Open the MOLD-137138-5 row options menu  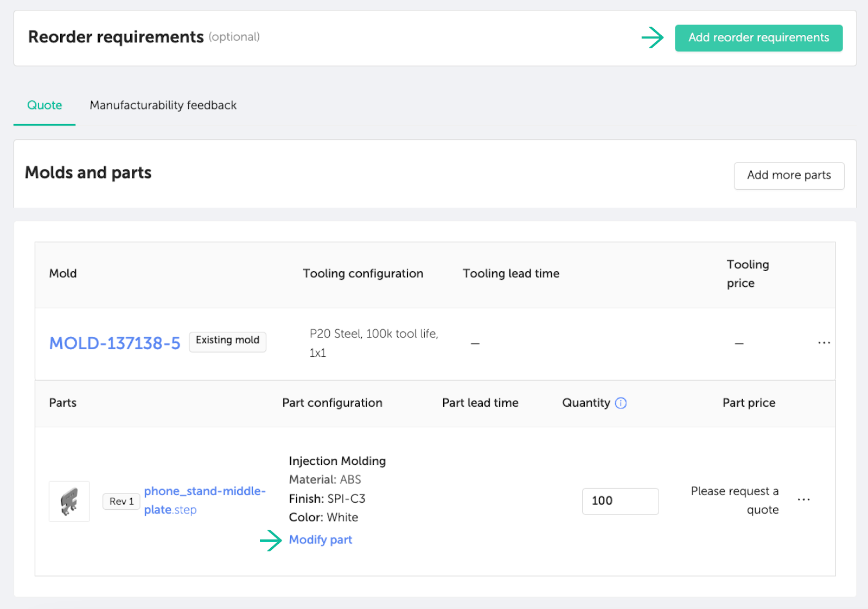click(824, 343)
